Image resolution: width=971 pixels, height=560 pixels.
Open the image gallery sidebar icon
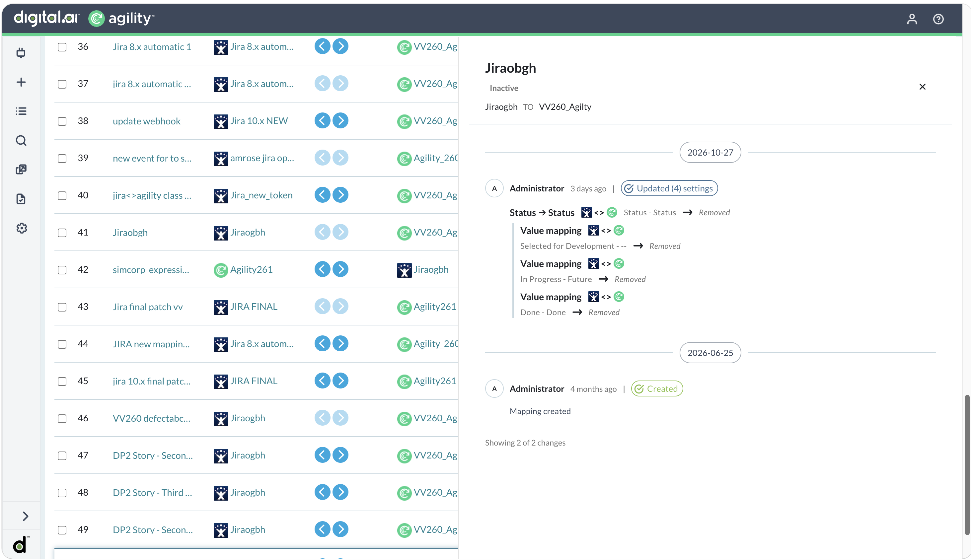pos(21,170)
